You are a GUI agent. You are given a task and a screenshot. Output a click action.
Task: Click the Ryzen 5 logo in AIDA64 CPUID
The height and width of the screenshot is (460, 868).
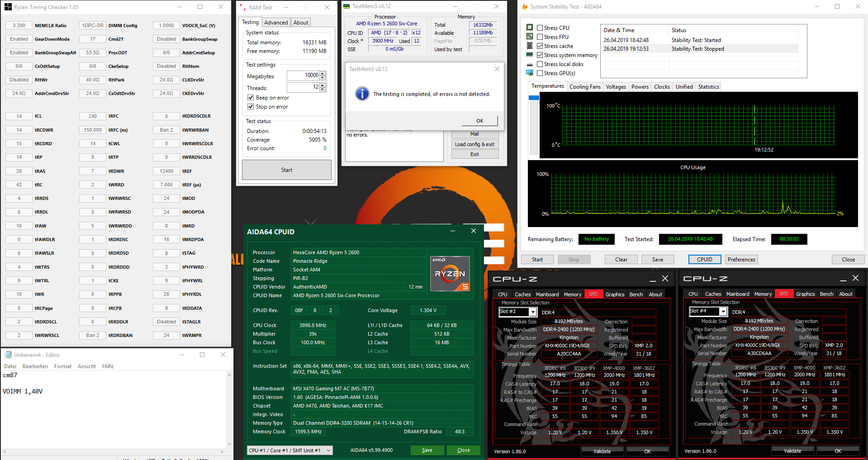450,274
